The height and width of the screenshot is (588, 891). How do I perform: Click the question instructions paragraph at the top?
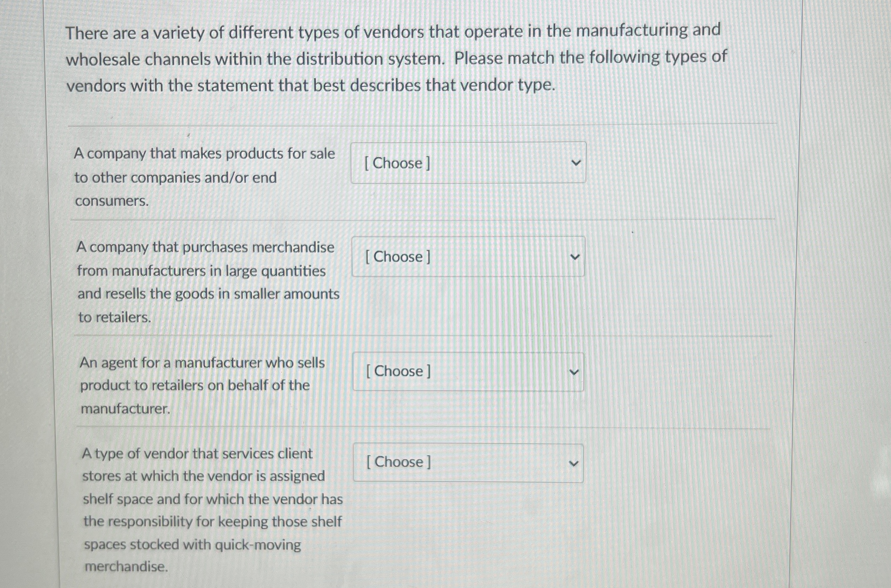[x=394, y=58]
